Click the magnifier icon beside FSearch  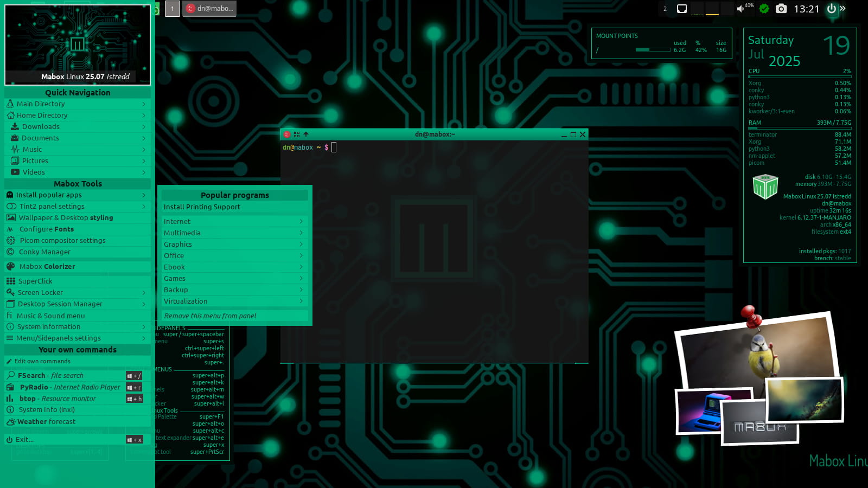[x=11, y=375]
